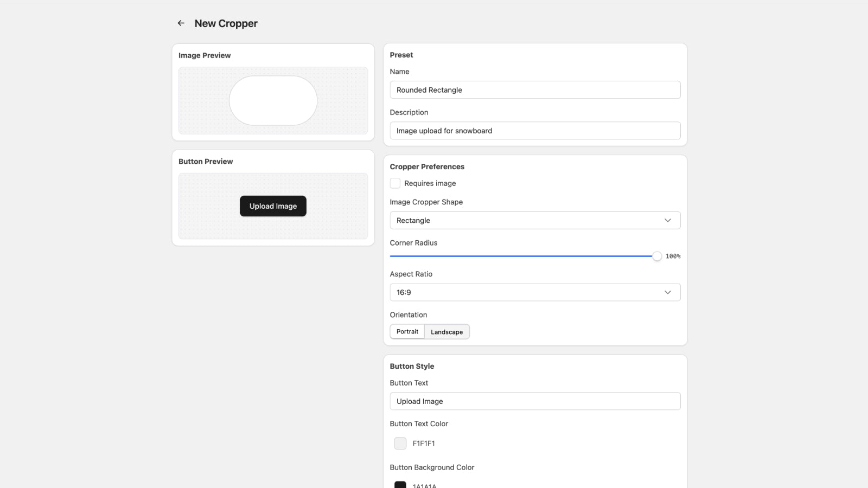Click the 100% Corner Radius value

673,256
